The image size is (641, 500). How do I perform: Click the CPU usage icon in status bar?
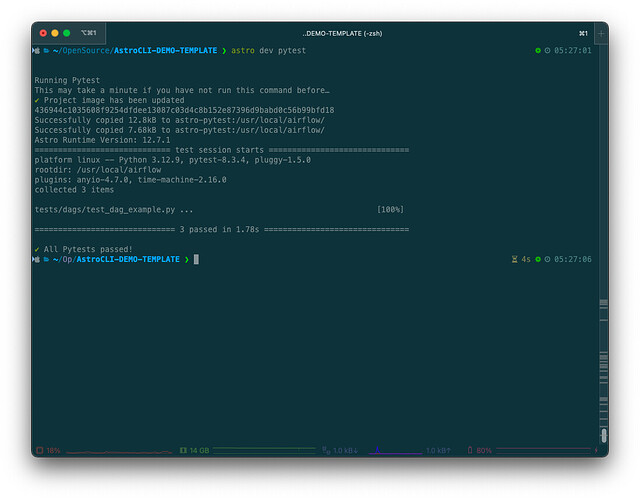coord(40,450)
